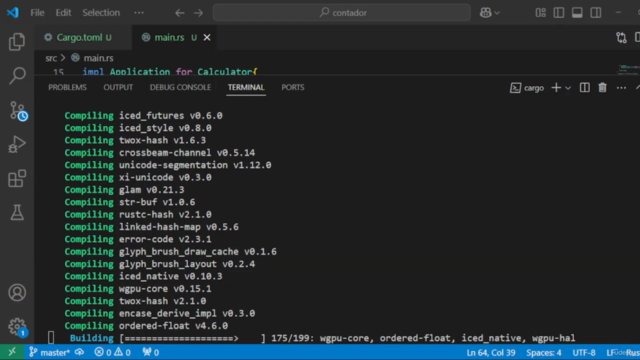640x360 pixels.
Task: Open the Explorer view in the activity bar
Action: (x=17, y=42)
